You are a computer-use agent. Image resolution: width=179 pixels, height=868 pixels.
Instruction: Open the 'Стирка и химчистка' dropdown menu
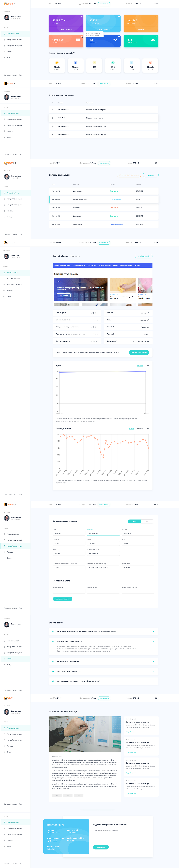(x=62, y=265)
